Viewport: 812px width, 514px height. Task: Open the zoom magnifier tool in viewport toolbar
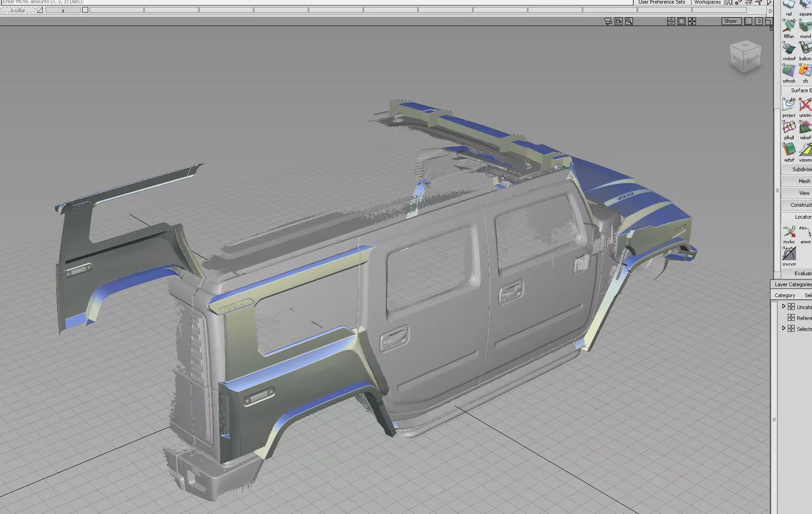point(629,21)
